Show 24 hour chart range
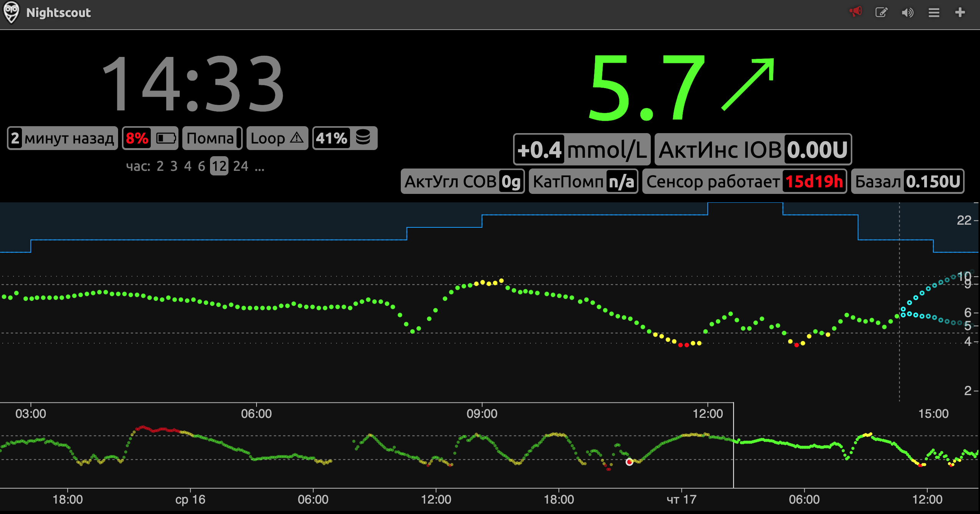Screen dimensions: 980x514 coord(241,166)
